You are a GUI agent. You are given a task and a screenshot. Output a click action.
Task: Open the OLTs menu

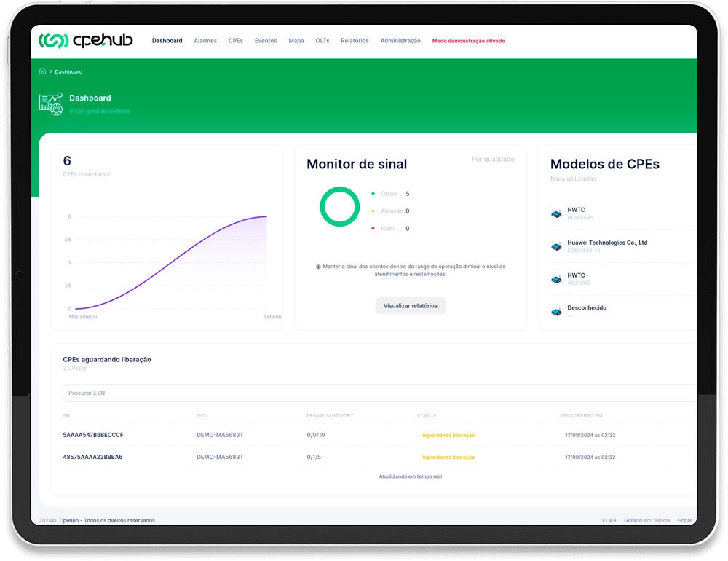pos(323,41)
